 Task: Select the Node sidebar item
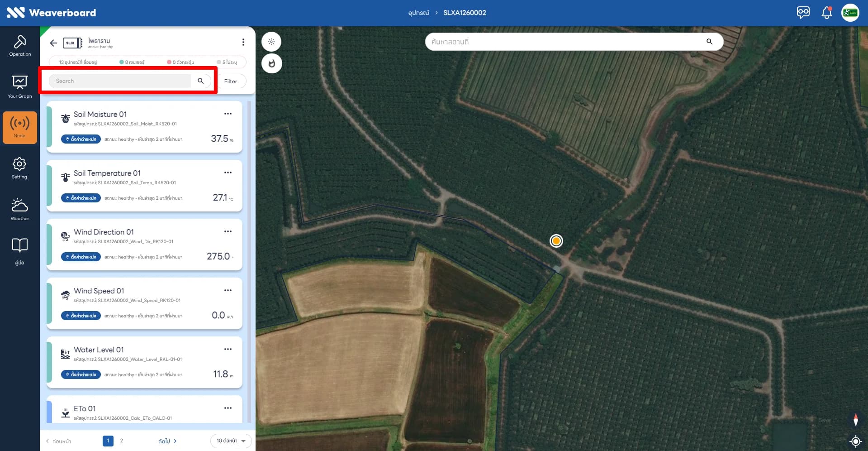[x=20, y=128]
